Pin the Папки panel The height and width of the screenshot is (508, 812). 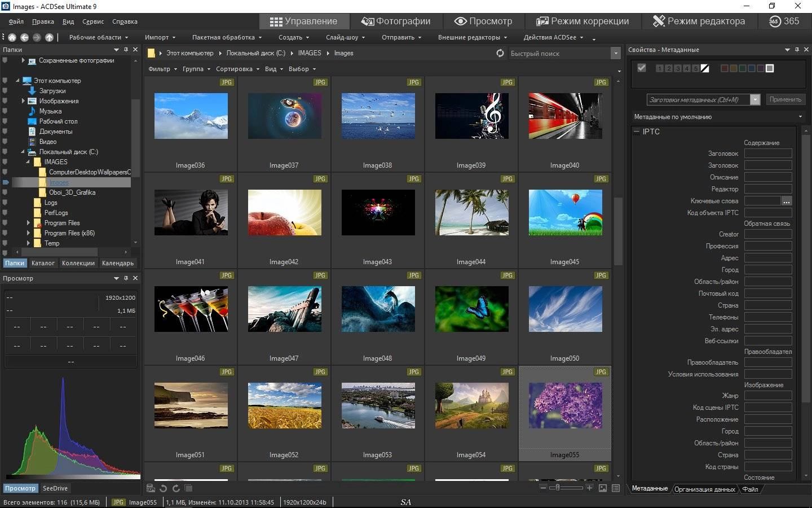point(126,50)
